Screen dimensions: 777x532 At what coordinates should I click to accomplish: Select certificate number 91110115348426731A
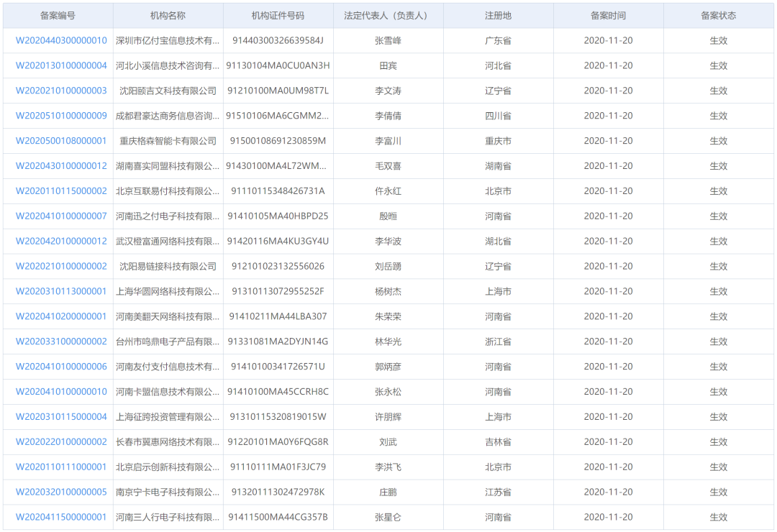[278, 191]
